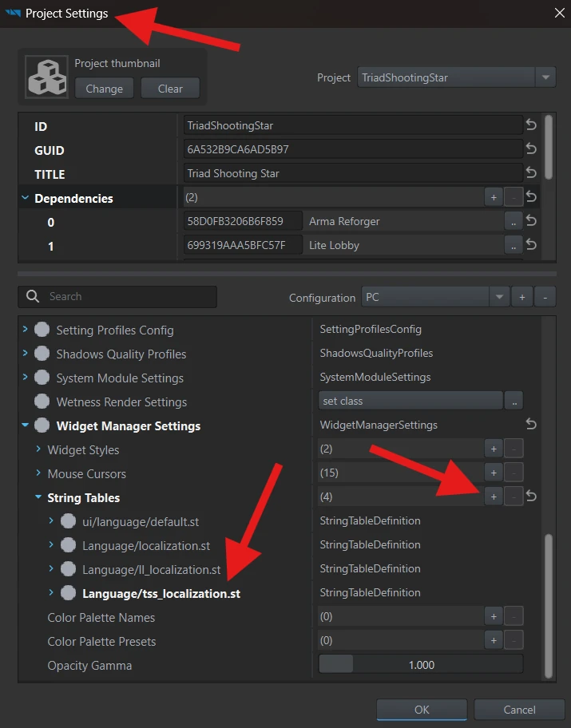Click the GUID field 6A532B9CA6AD5B97

353,149
